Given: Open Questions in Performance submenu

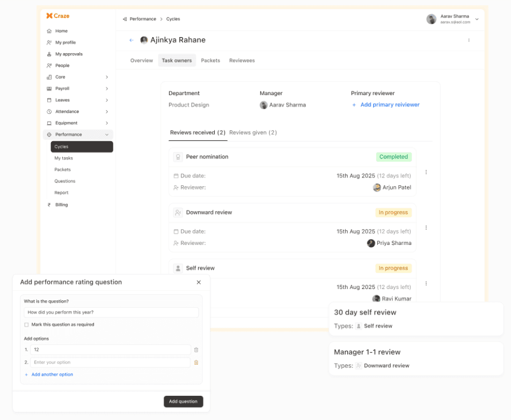Looking at the screenshot, I should [x=65, y=181].
